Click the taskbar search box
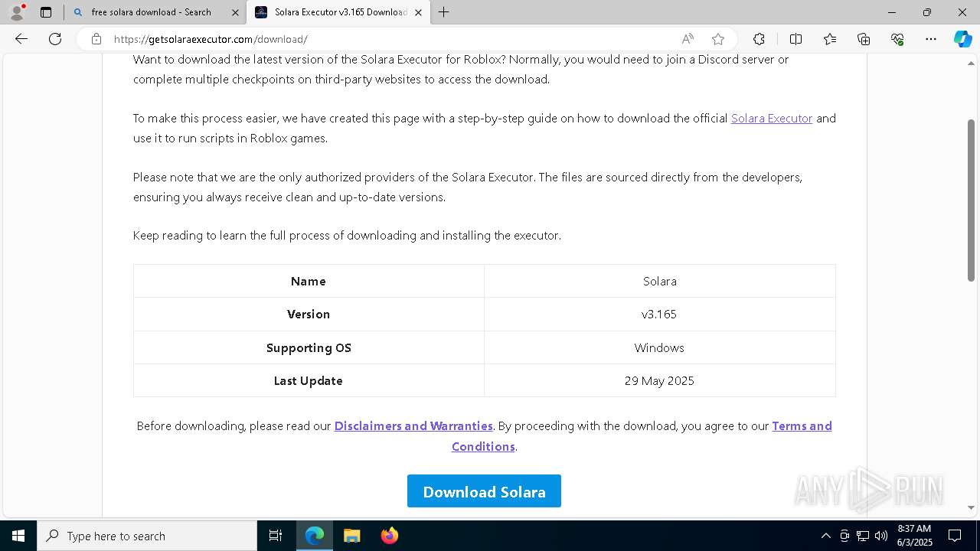 coord(147,536)
